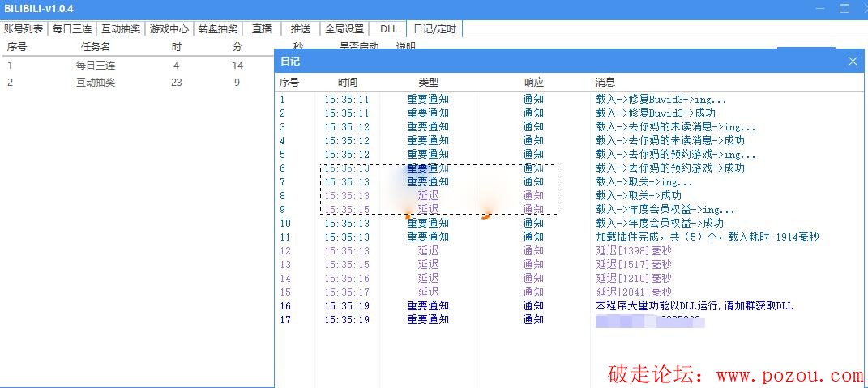Close the 日记 log window
The width and height of the screenshot is (868, 388).
[x=853, y=62]
